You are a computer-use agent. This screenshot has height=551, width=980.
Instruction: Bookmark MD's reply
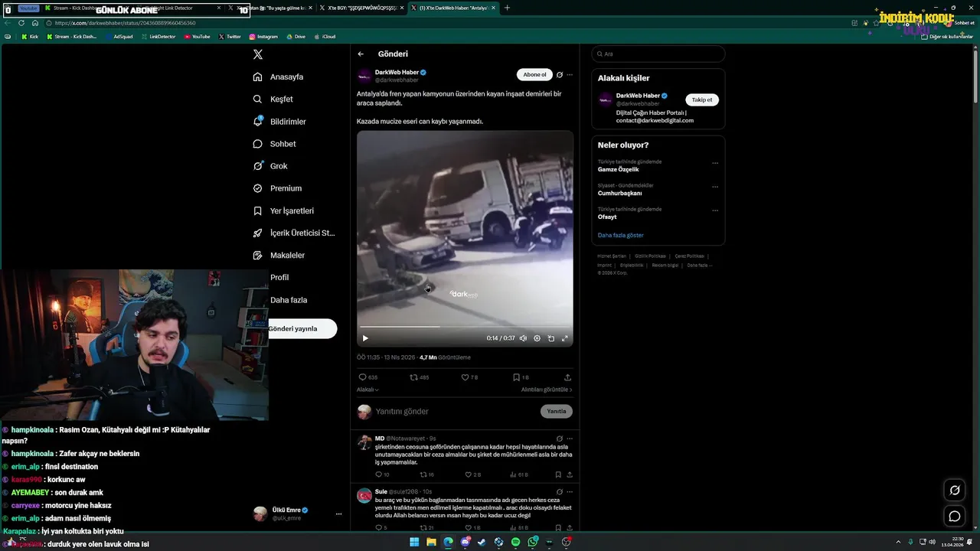click(x=558, y=474)
